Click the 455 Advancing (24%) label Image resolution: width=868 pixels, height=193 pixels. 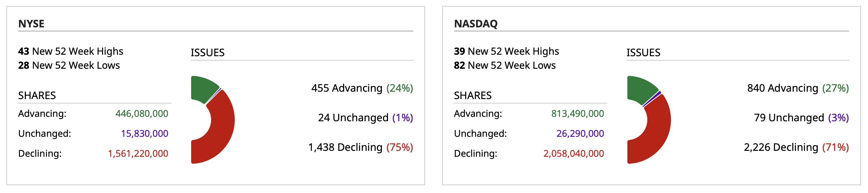click(x=362, y=88)
